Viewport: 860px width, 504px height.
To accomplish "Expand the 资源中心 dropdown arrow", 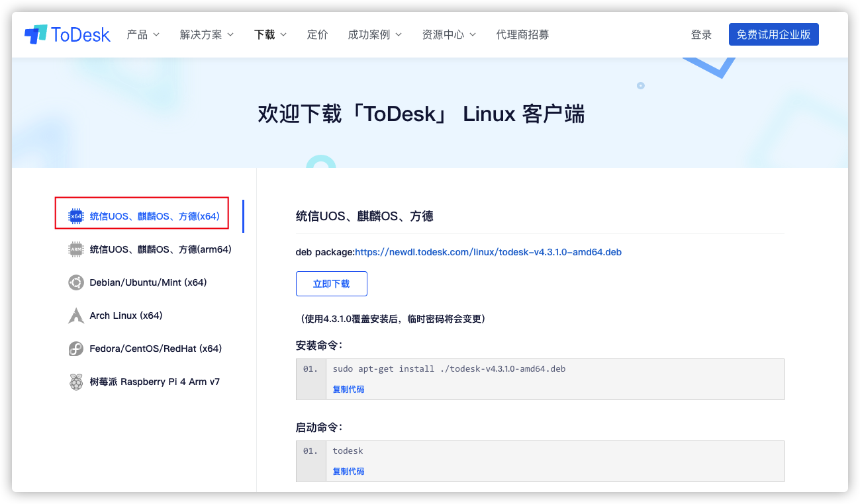I will 473,34.
